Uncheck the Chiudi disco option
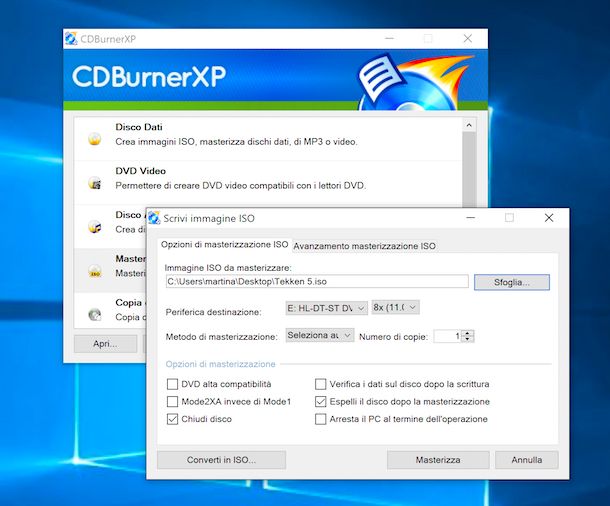Viewport: 610px width, 506px height. coord(172,419)
